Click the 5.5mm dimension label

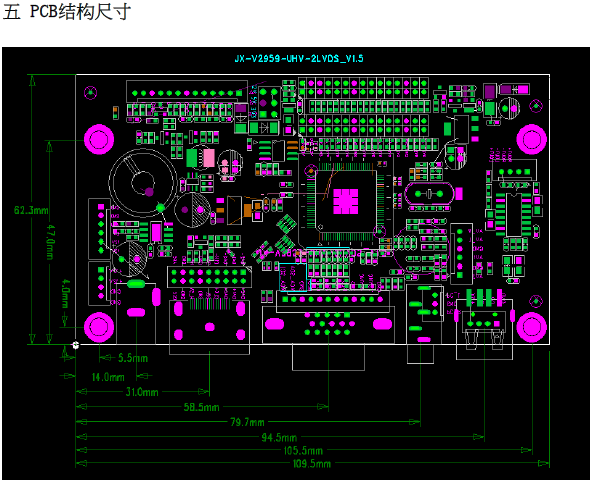click(133, 358)
